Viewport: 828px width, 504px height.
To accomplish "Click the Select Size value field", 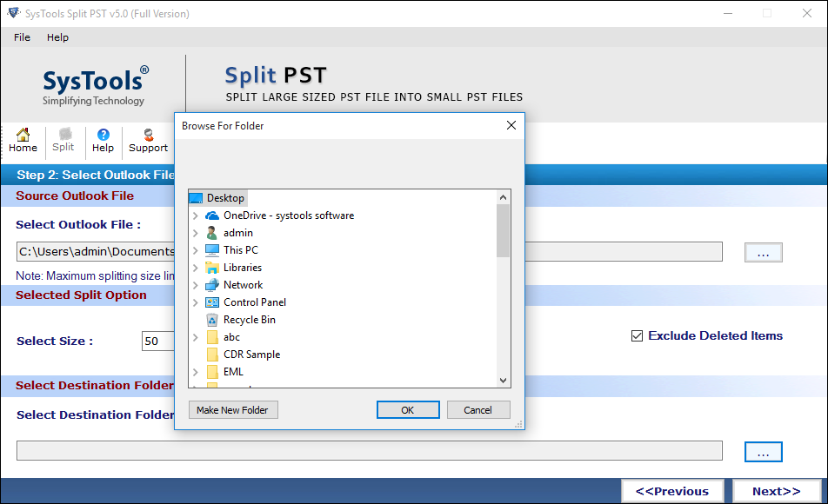I will click(x=157, y=341).
